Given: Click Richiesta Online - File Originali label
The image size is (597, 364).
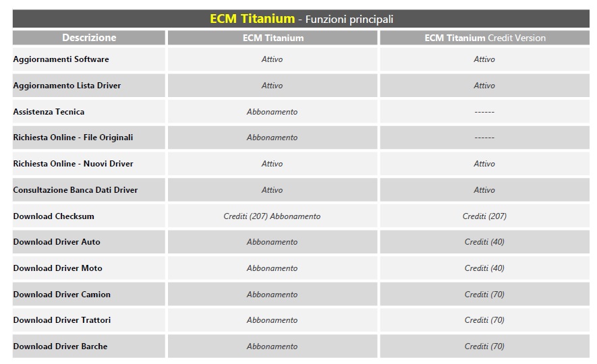Looking at the screenshot, I should 73,138.
